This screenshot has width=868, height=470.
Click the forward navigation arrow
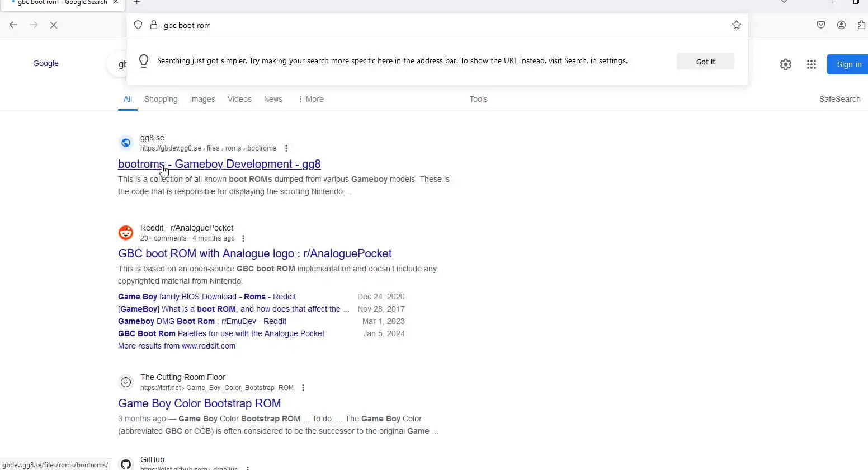pyautogui.click(x=34, y=25)
